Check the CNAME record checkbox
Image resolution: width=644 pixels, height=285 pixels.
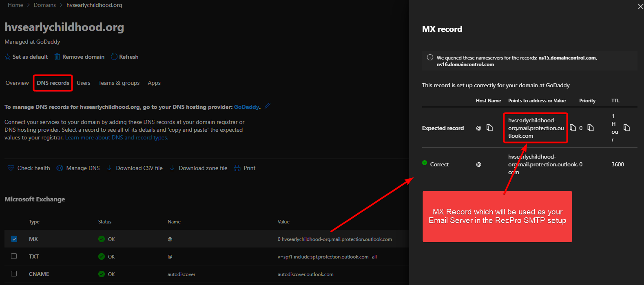[14, 274]
